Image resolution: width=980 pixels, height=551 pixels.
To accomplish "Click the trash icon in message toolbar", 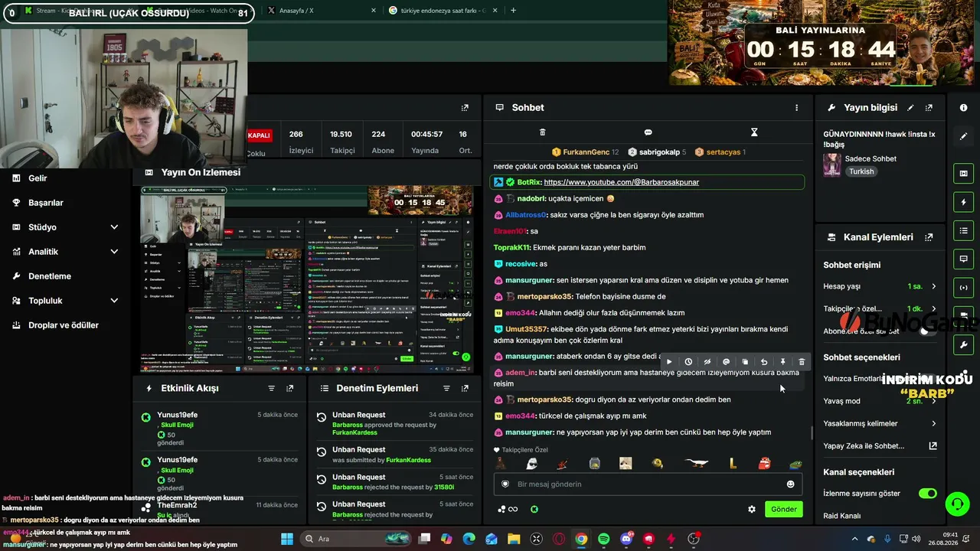I will [802, 362].
